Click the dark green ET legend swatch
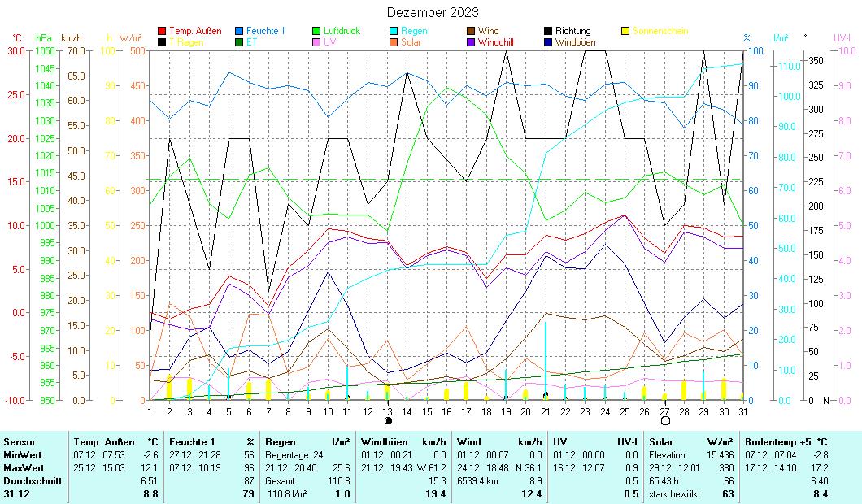 [239, 42]
